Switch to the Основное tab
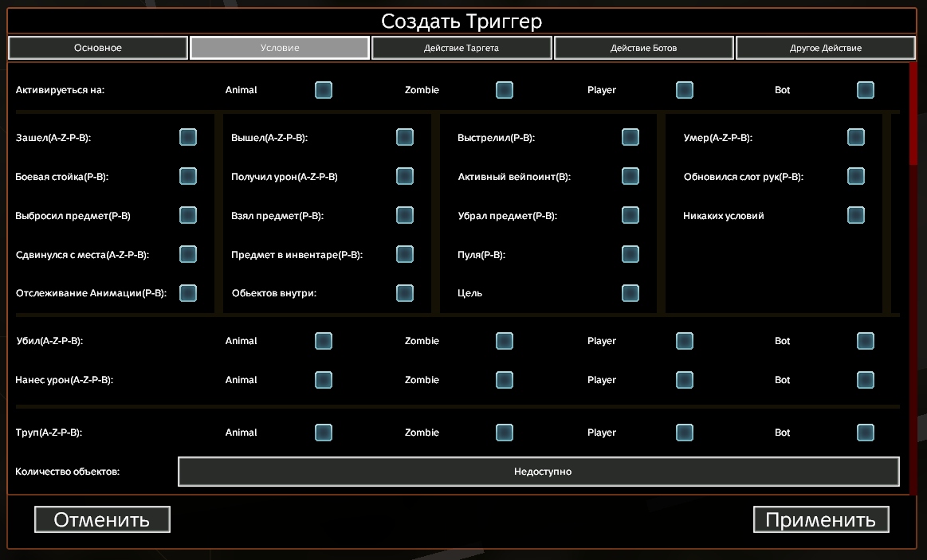The image size is (927, 560). 98,48
